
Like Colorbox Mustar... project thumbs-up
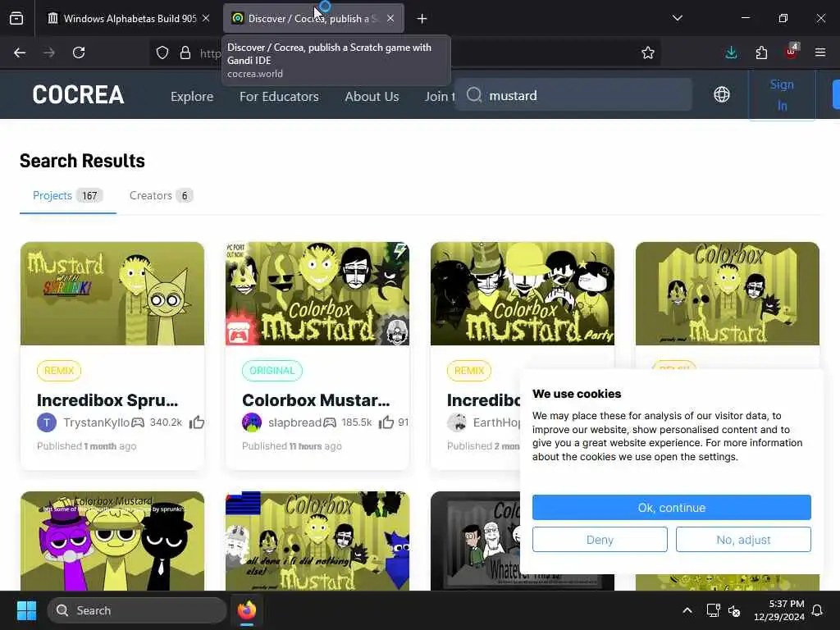pyautogui.click(x=386, y=422)
